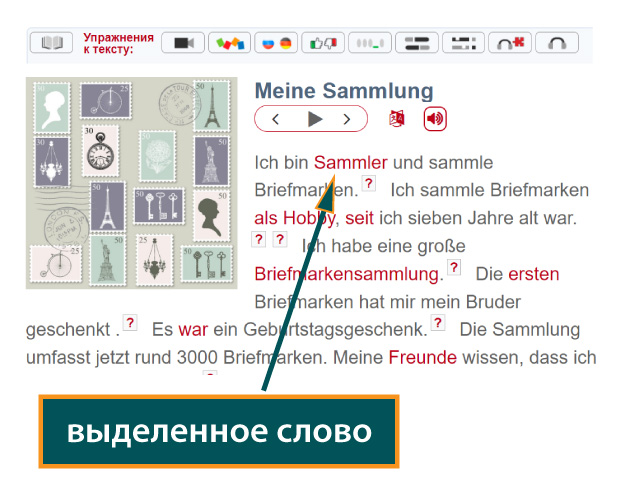Open the book reading mode icon

click(x=51, y=43)
